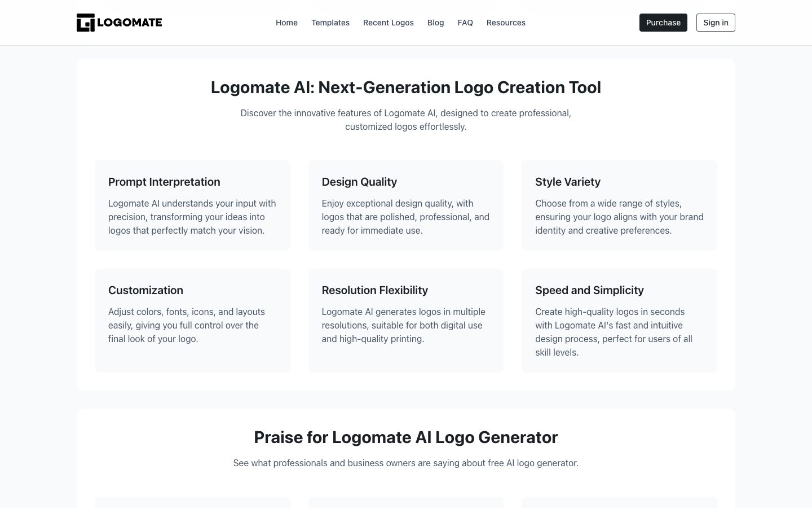Click the testimonials subtitle about business owners
Viewport: 812px width, 508px height.
pos(405,463)
